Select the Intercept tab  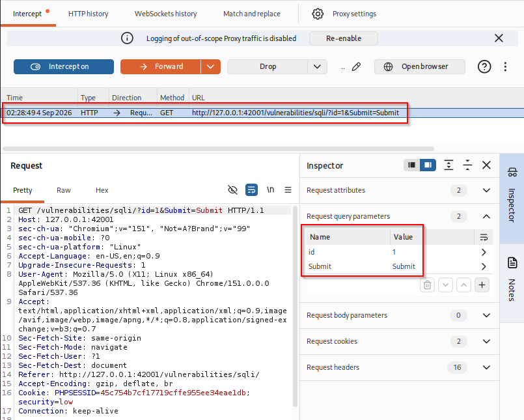(x=27, y=14)
